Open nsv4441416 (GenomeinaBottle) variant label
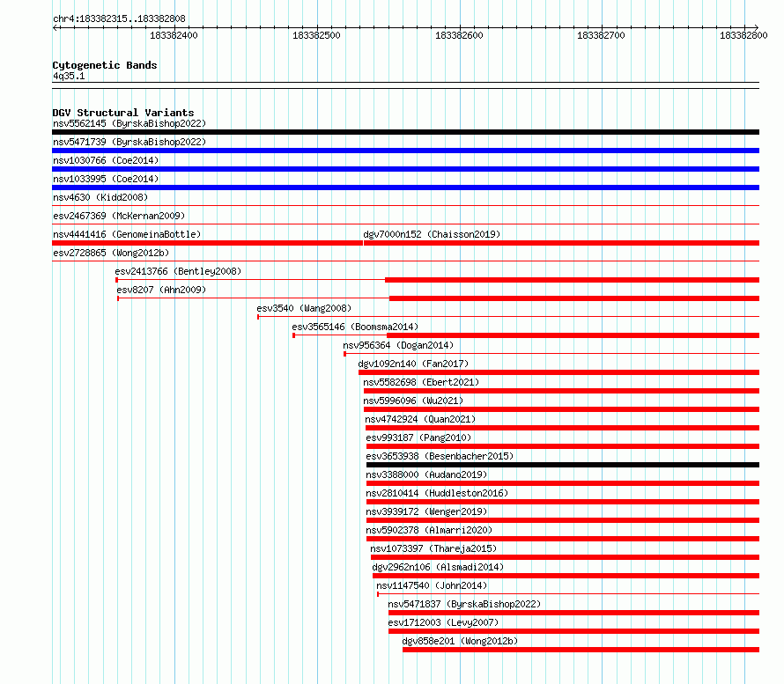Viewport: 784px width, 684px height. tap(127, 234)
